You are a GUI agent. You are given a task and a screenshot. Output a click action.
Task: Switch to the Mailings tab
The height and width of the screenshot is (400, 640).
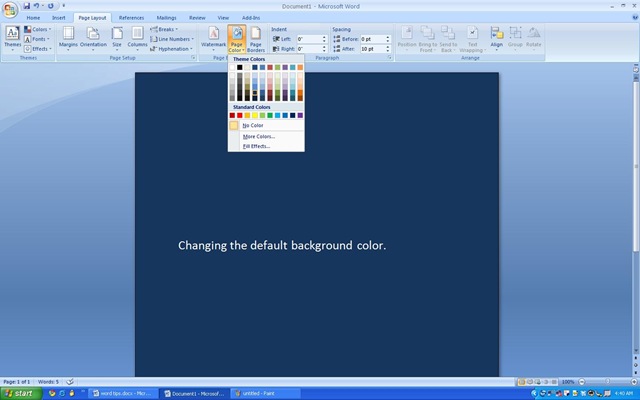167,18
